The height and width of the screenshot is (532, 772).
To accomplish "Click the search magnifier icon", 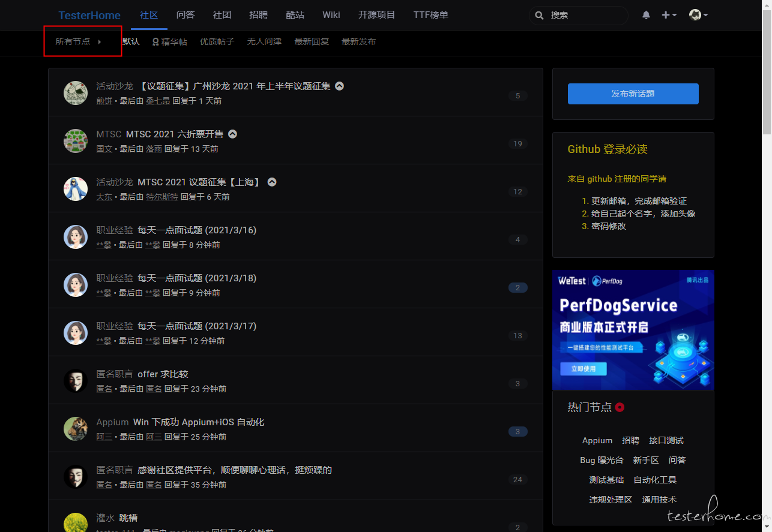I will coord(539,15).
